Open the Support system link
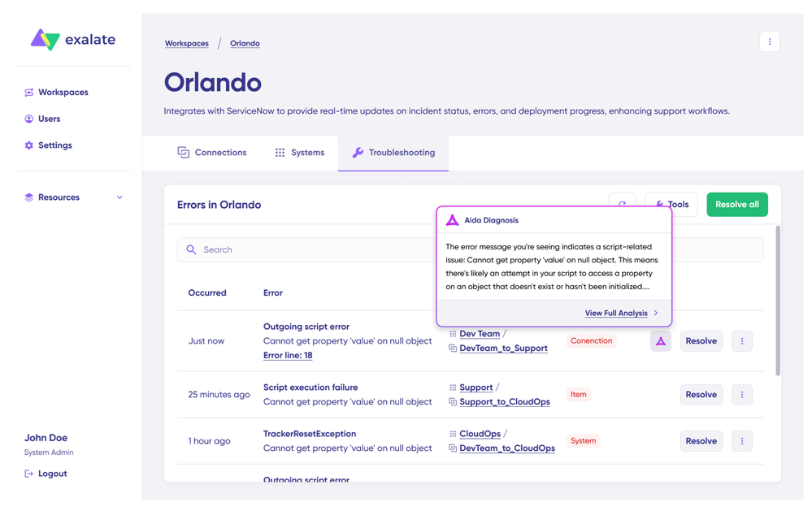 tap(476, 388)
